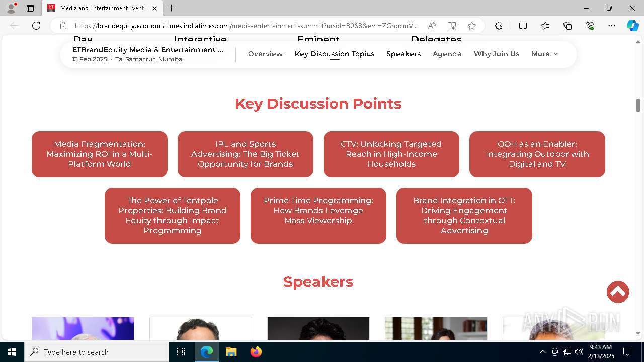644x362 pixels.
Task: Open Task View on the taskbar
Action: (181, 352)
